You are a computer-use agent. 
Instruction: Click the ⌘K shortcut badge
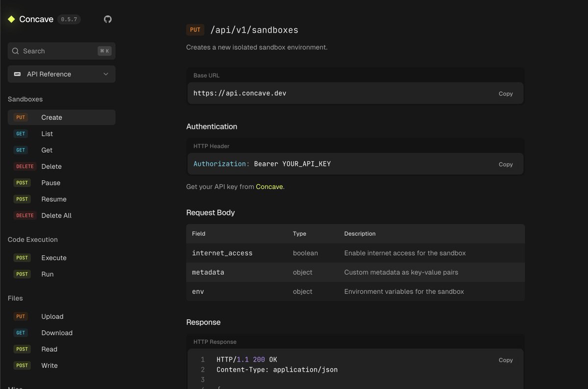[104, 51]
